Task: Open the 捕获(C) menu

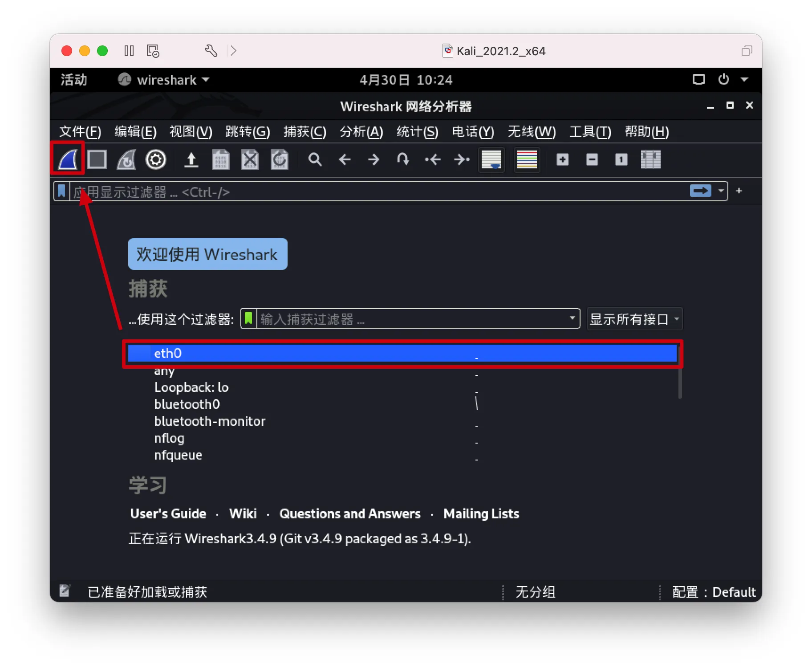Action: pyautogui.click(x=305, y=132)
